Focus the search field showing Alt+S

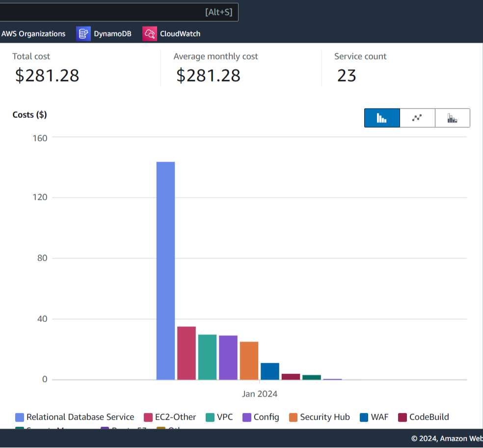[x=118, y=12]
